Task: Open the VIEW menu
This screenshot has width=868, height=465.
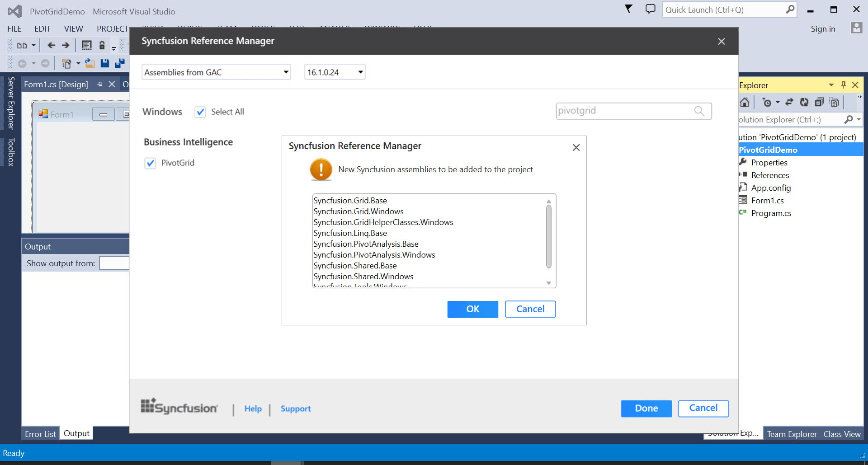Action: [74, 29]
